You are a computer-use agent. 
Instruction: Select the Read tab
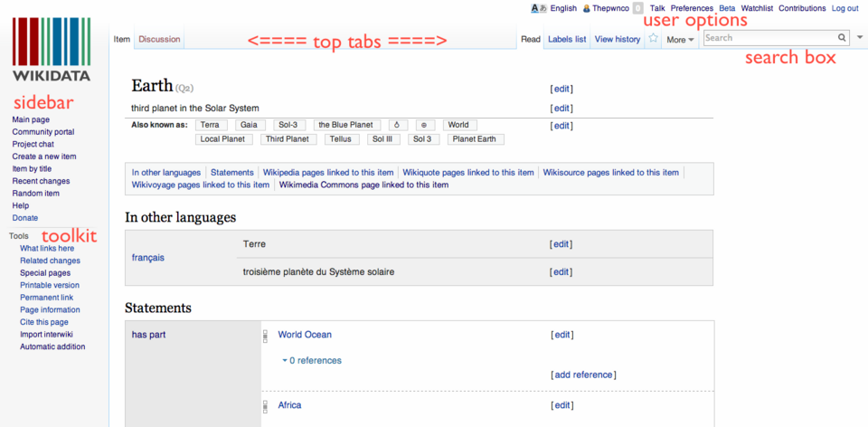(531, 39)
